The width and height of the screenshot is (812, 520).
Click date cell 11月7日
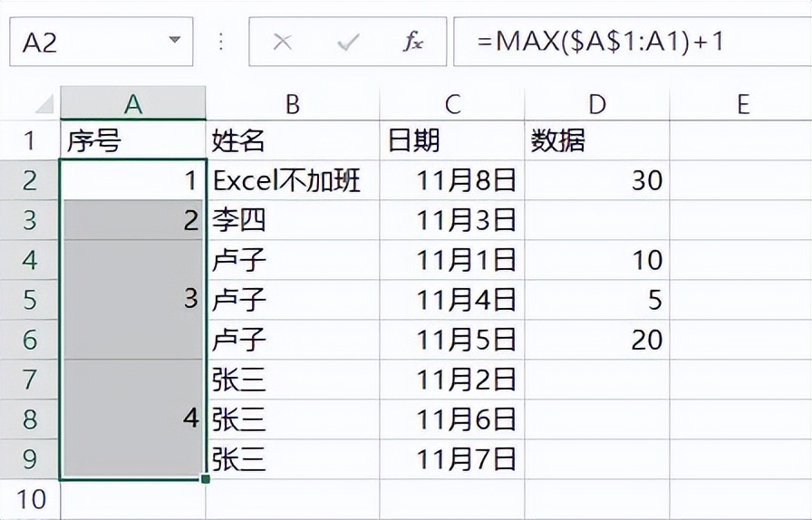[x=452, y=459]
